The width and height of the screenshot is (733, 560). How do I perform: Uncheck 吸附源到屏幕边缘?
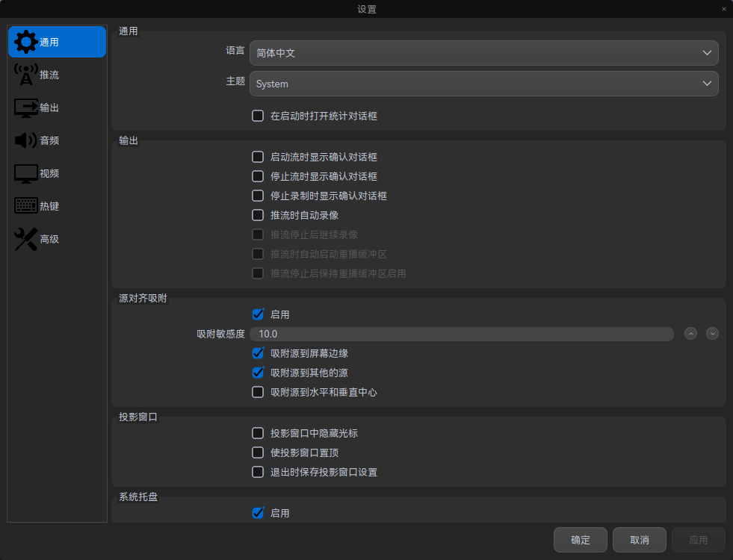(258, 353)
